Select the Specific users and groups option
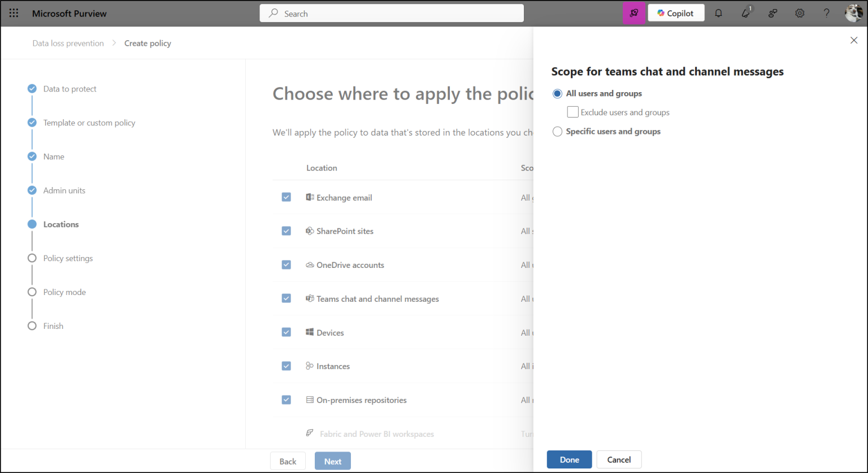 click(x=557, y=131)
